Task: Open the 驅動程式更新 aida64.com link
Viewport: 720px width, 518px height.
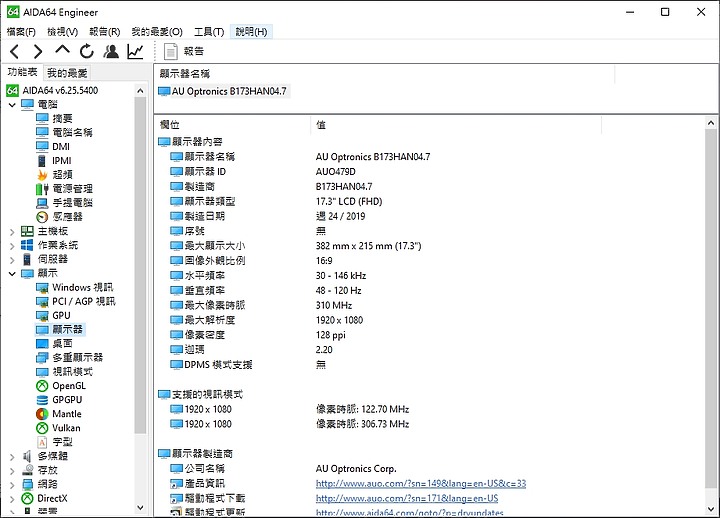Action: tap(410, 512)
